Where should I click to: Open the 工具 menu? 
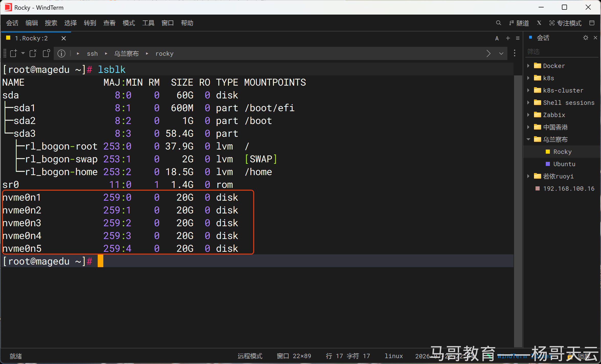(148, 23)
